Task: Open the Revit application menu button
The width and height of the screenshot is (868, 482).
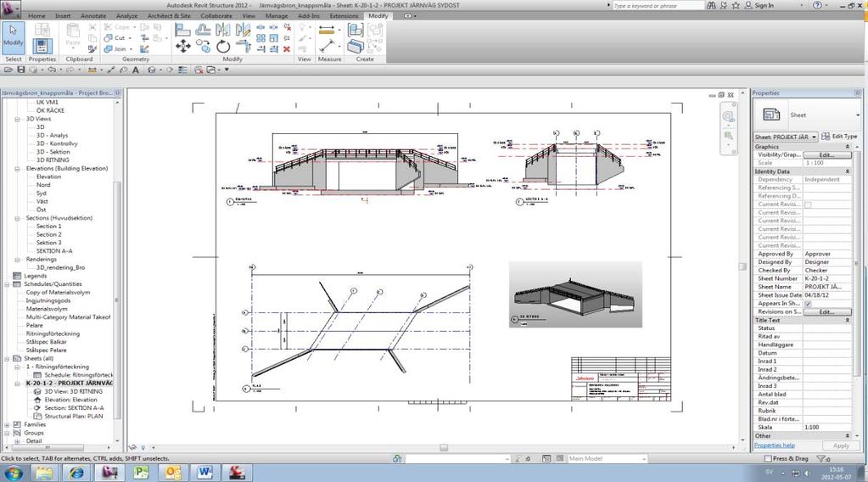Action: point(10,8)
